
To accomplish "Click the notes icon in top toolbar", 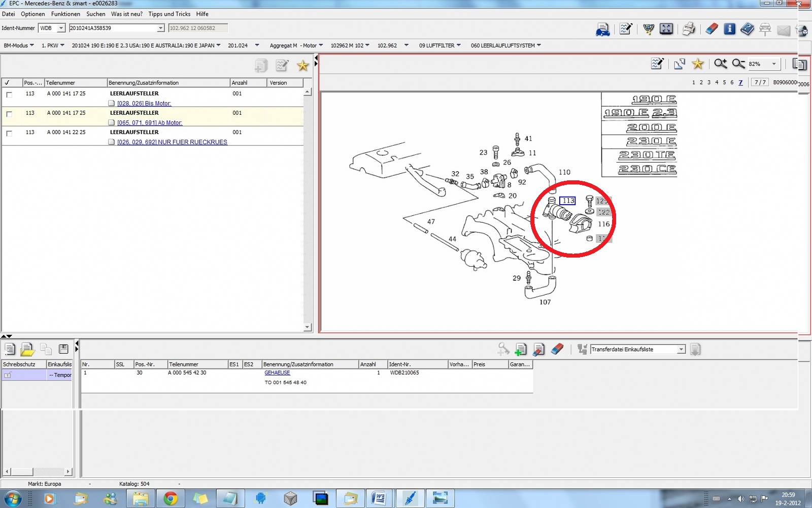I will pos(626,29).
